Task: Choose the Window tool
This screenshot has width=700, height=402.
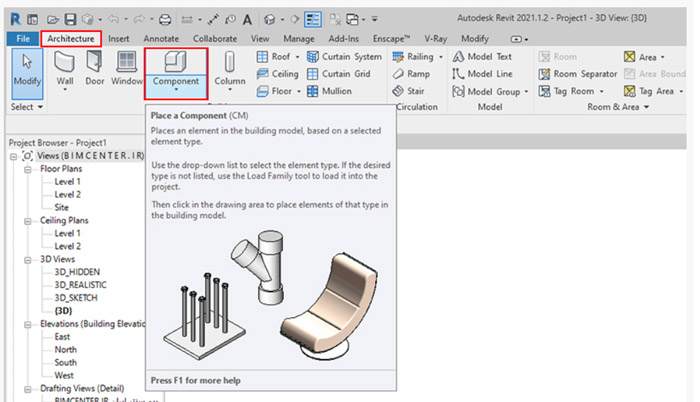Action: click(x=127, y=69)
